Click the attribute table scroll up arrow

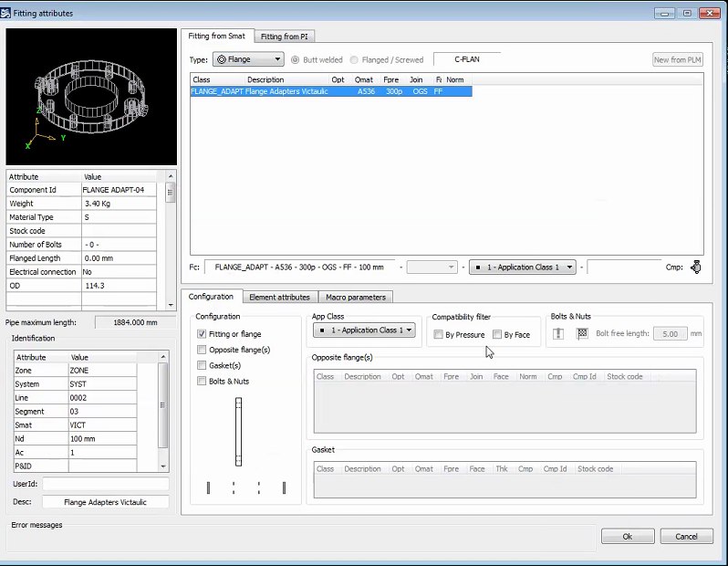171,176
